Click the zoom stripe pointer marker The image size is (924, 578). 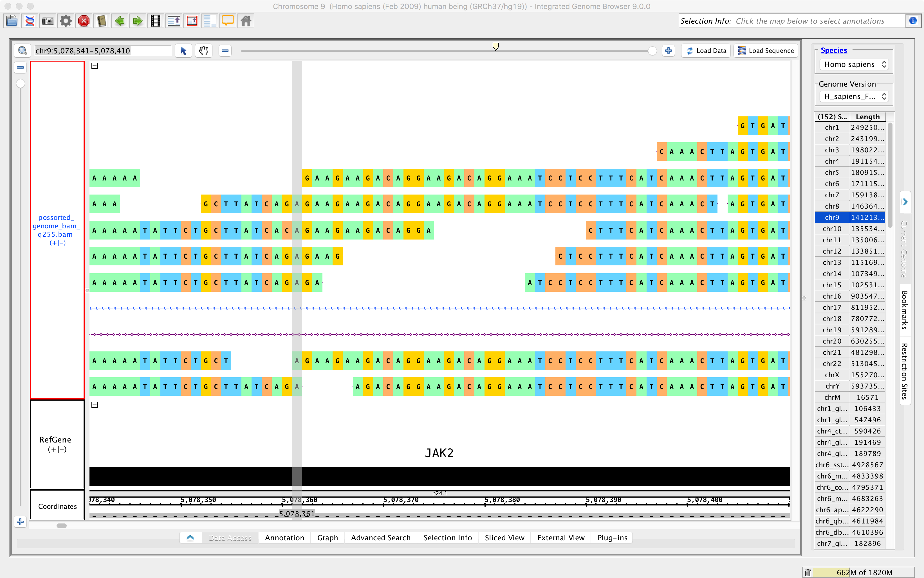coord(495,46)
